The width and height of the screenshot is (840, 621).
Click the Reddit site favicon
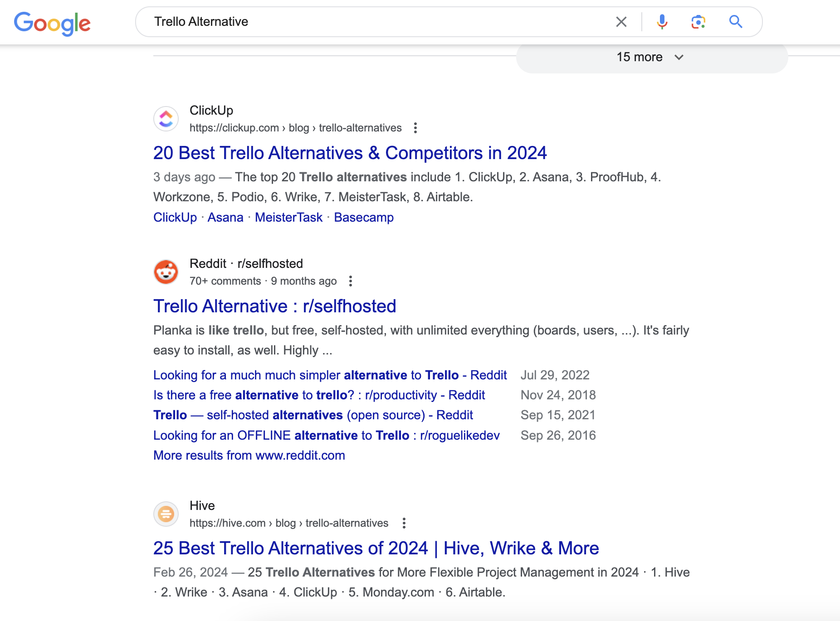point(166,272)
